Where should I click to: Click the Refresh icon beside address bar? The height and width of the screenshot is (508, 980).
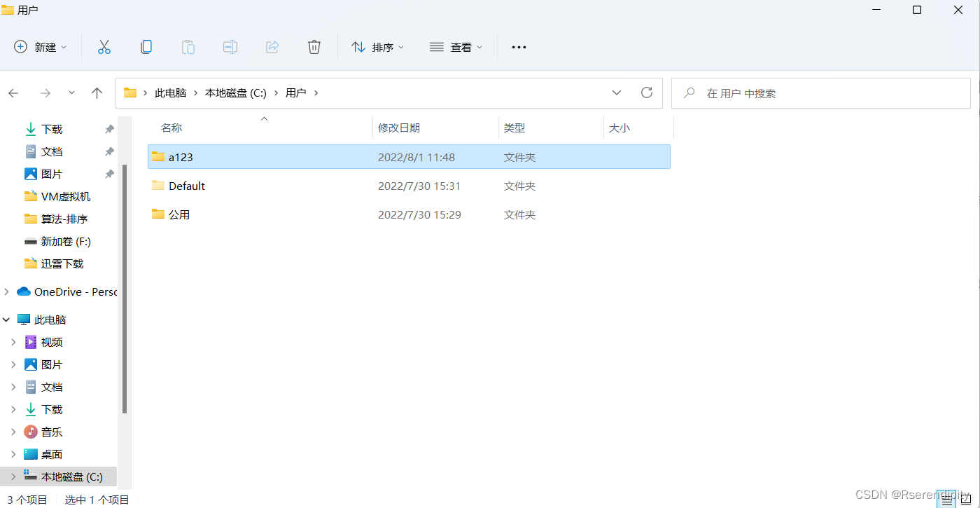[647, 92]
